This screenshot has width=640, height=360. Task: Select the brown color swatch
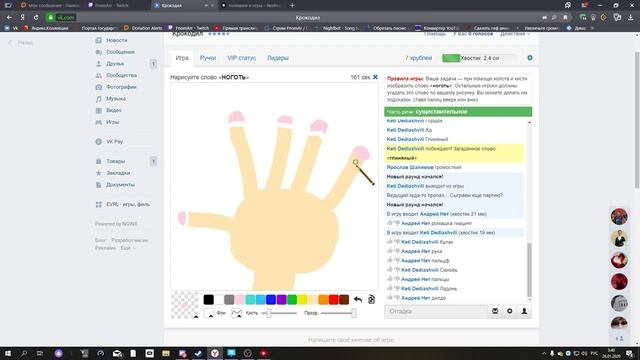pyautogui.click(x=344, y=300)
